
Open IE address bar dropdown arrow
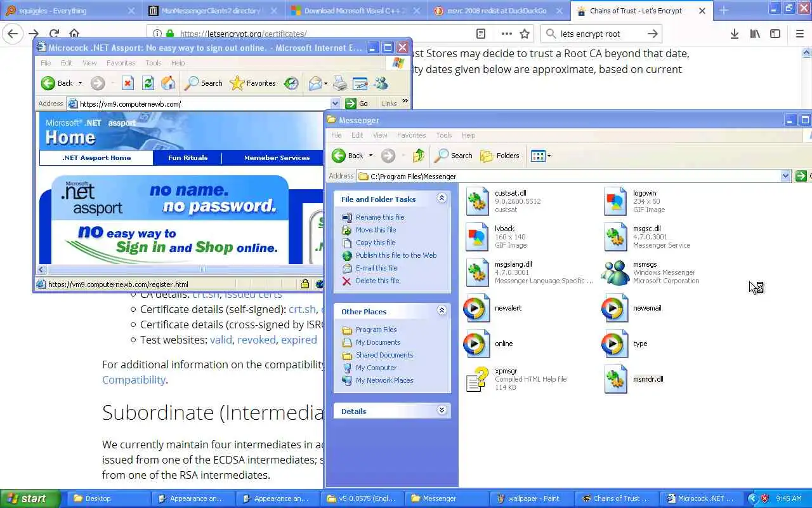pyautogui.click(x=336, y=104)
